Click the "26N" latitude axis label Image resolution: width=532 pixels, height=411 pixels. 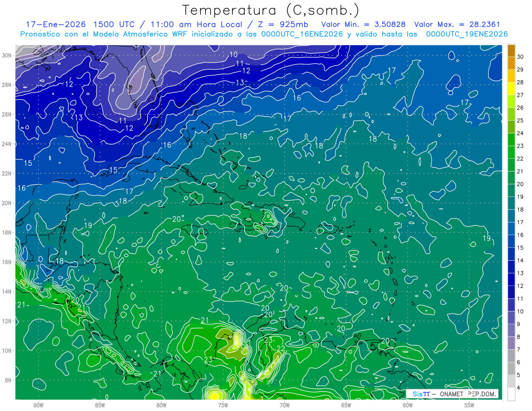(8, 114)
